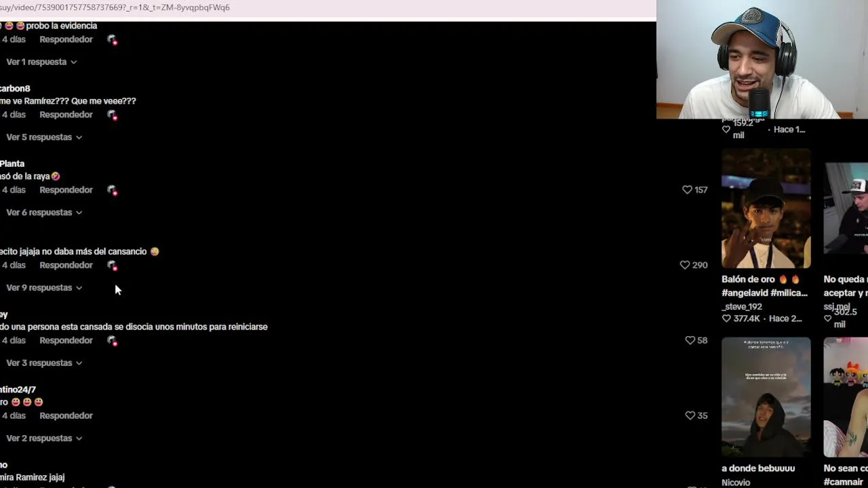Image resolution: width=868 pixels, height=488 pixels.
Task: Open Planta's profile name
Action: 12,163
